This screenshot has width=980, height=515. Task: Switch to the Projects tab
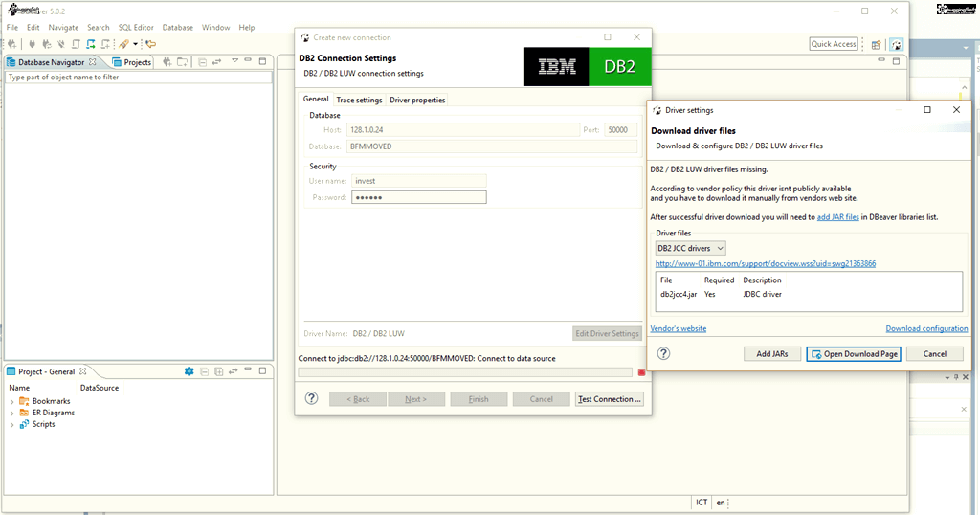click(132, 62)
